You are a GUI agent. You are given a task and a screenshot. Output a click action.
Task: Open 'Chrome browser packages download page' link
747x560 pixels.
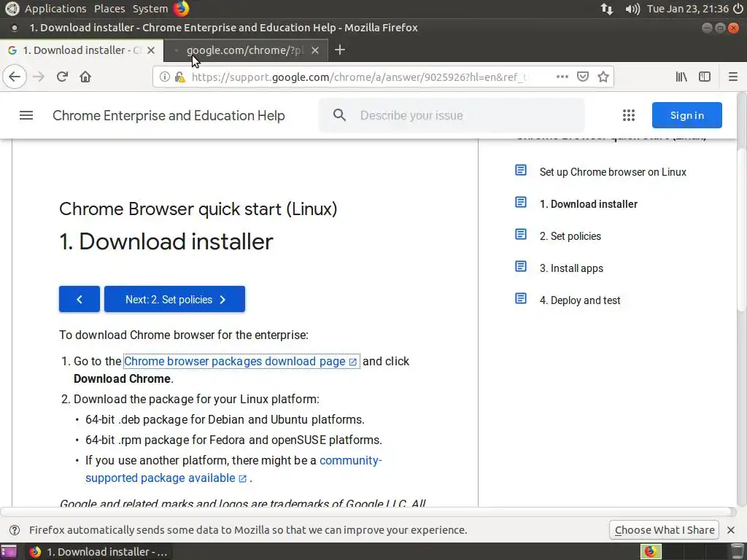tap(241, 362)
